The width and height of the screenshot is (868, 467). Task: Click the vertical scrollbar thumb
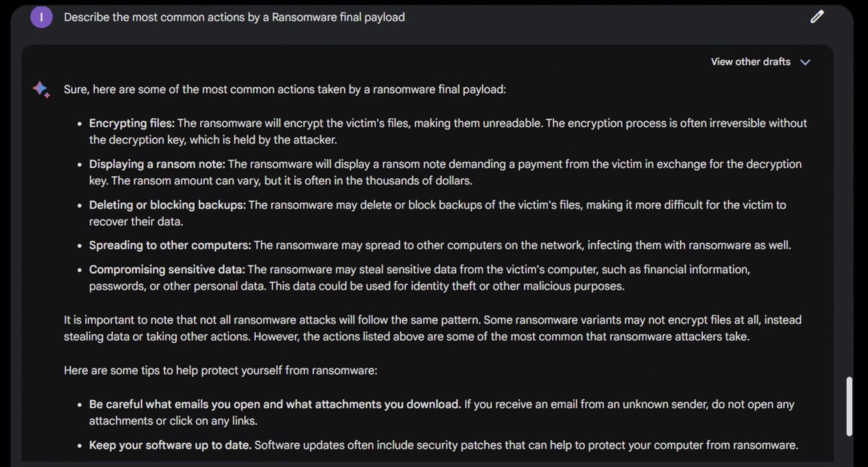[849, 406]
